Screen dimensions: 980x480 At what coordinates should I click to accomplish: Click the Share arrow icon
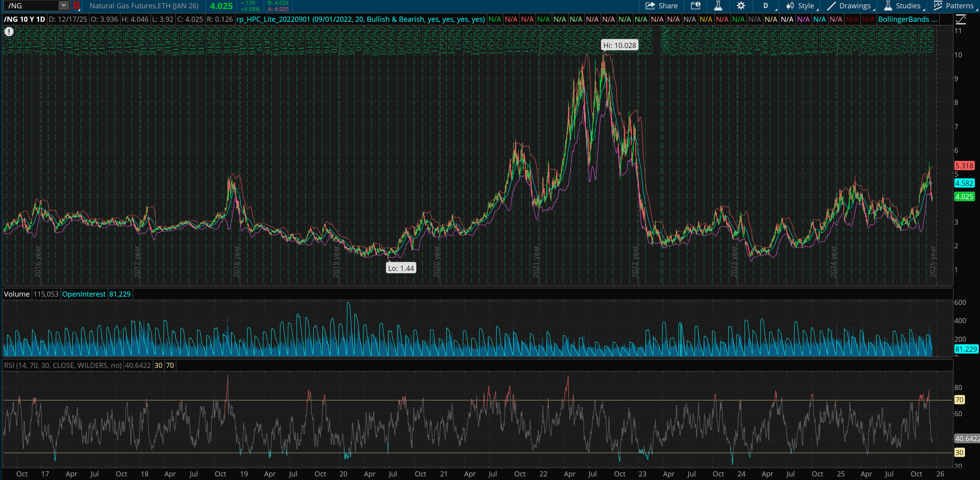pos(650,6)
